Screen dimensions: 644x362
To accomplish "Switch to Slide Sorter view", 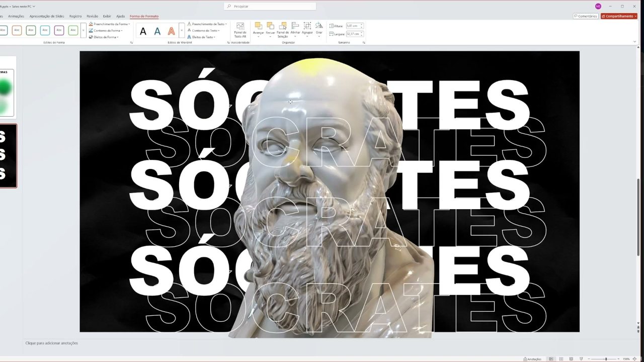I will 561,359.
